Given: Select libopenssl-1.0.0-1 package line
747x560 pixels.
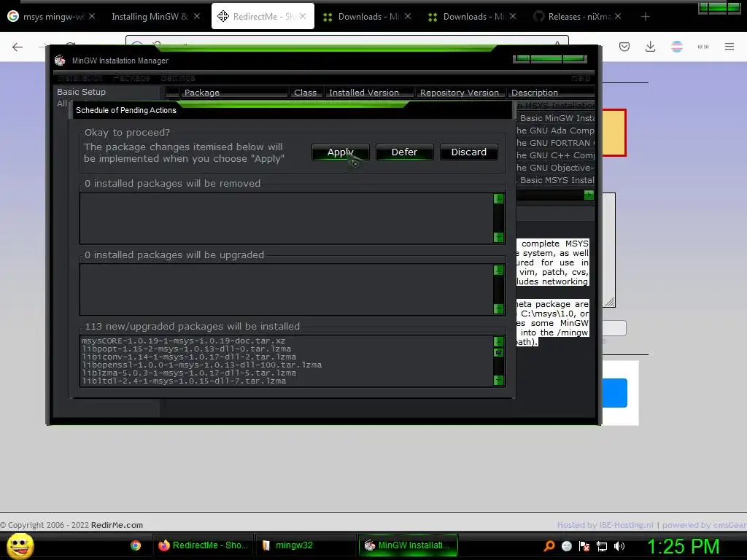Looking at the screenshot, I should pyautogui.click(x=201, y=365).
